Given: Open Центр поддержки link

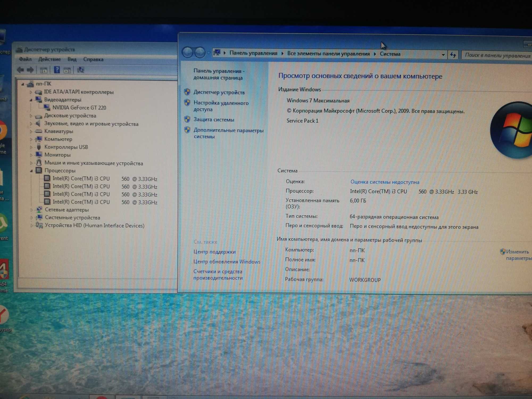Looking at the screenshot, I should [x=214, y=252].
